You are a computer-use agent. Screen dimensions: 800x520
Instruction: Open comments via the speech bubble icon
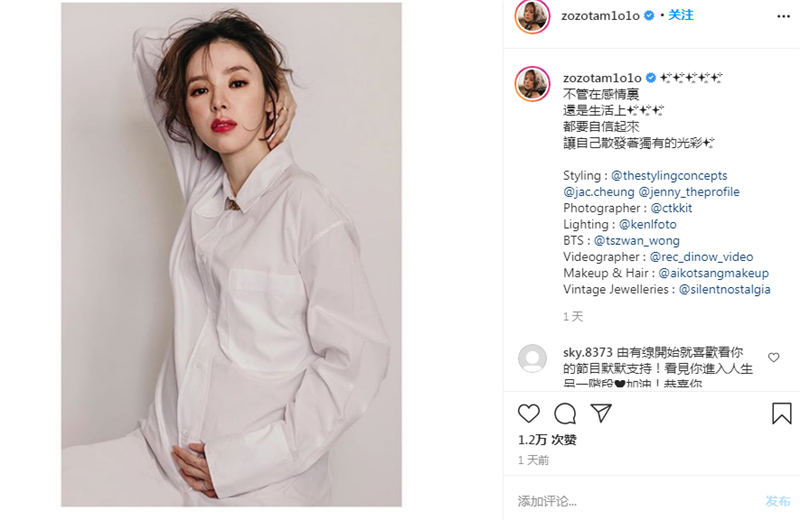(x=565, y=413)
